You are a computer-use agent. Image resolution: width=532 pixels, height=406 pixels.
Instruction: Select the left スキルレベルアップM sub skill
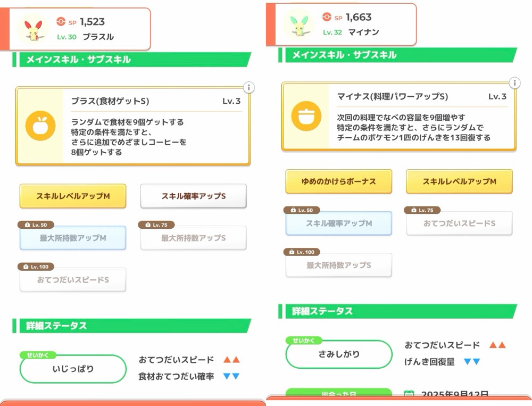[73, 196]
